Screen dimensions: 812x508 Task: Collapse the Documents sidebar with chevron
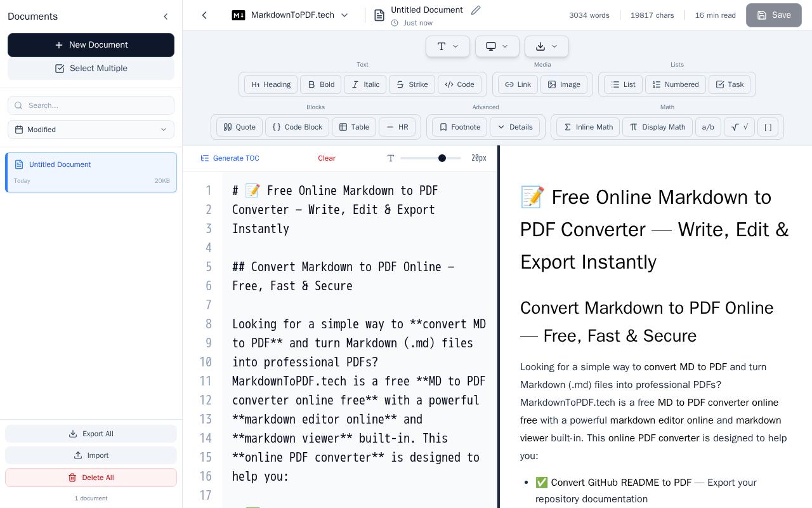pyautogui.click(x=166, y=17)
